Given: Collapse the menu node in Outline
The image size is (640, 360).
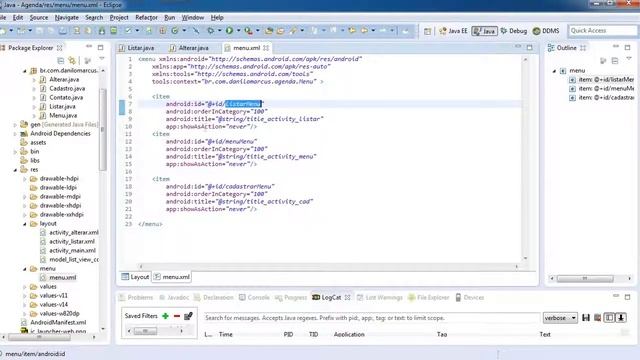Looking at the screenshot, I should pos(554,71).
